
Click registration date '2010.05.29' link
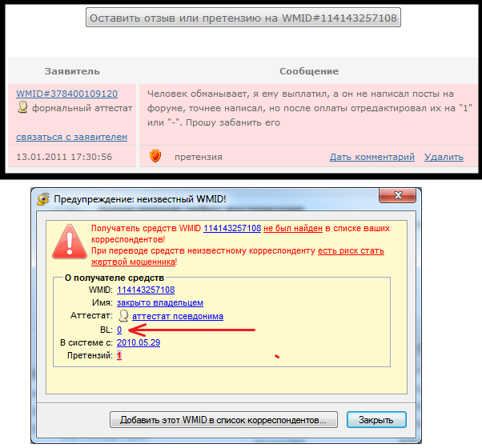(x=139, y=342)
